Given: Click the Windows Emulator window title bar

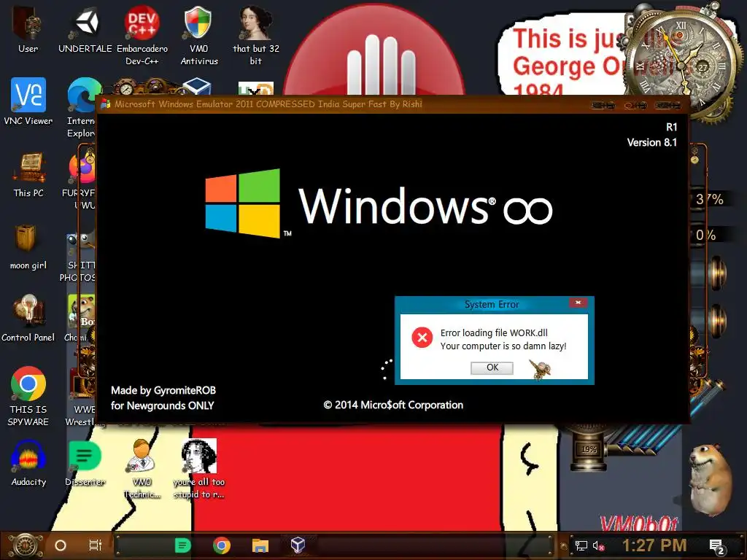Looking at the screenshot, I should pos(392,104).
